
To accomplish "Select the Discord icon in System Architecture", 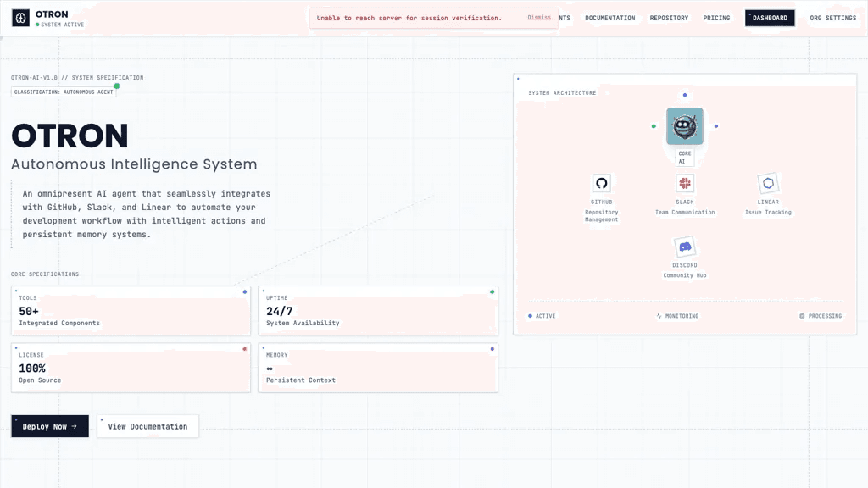I will (x=685, y=247).
